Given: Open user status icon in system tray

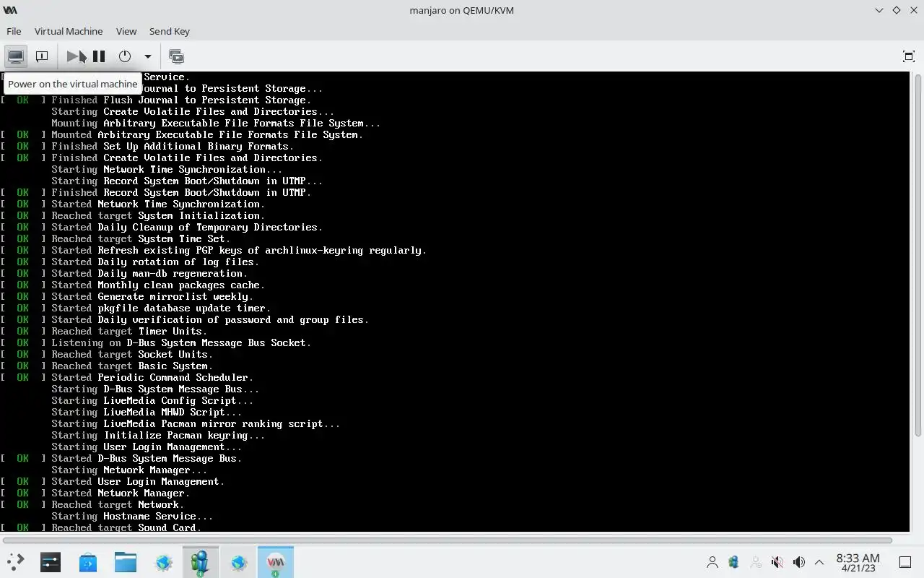Looking at the screenshot, I should pos(712,562).
